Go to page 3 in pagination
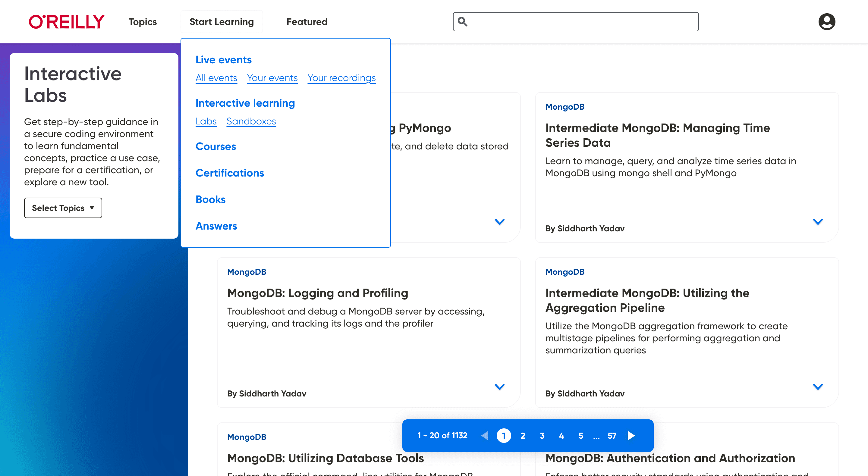 point(542,436)
